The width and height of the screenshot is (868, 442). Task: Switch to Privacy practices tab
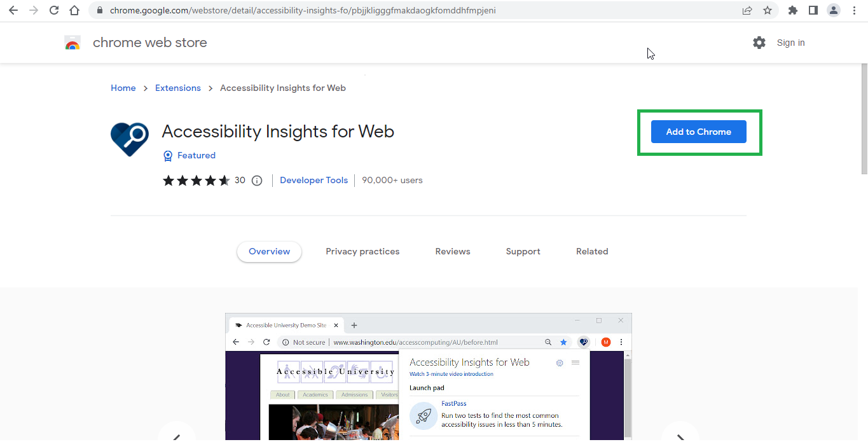(x=362, y=251)
